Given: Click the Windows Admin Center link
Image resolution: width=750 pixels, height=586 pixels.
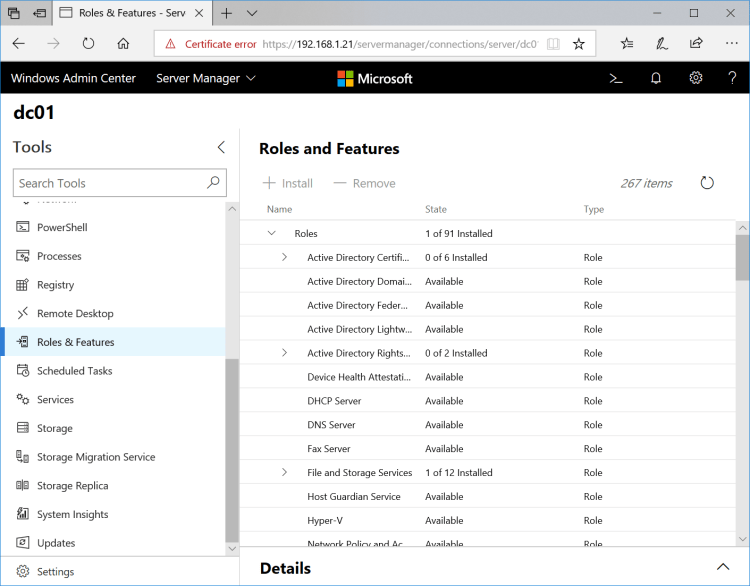Looking at the screenshot, I should point(73,78).
